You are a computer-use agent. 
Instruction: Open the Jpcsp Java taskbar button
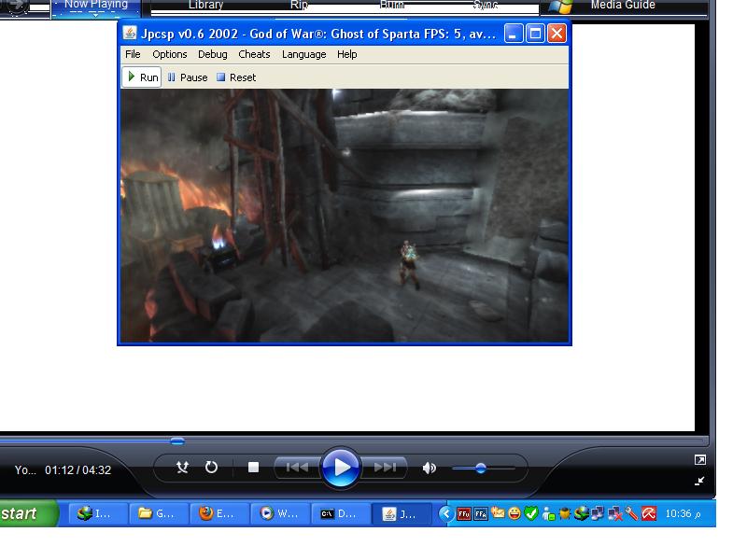pos(402,514)
